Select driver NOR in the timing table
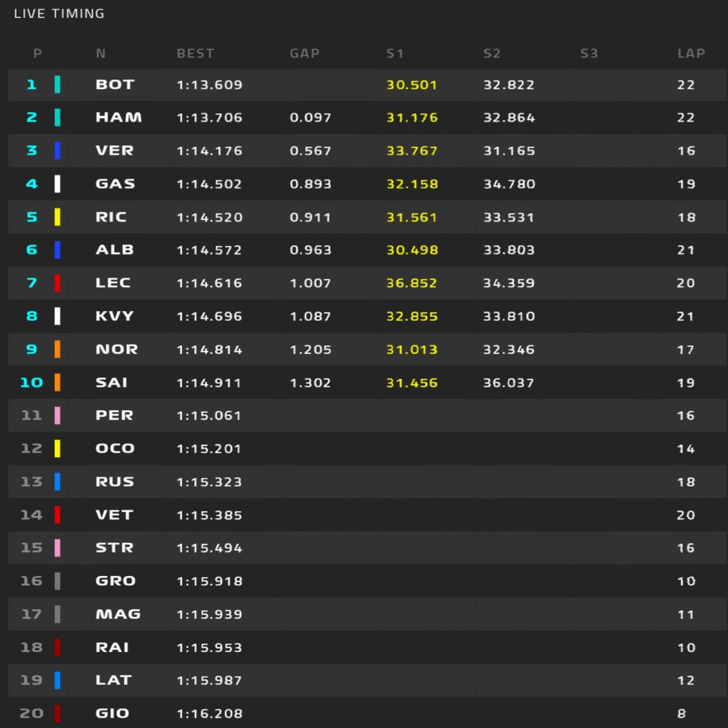The width and height of the screenshot is (728, 728). 116,349
